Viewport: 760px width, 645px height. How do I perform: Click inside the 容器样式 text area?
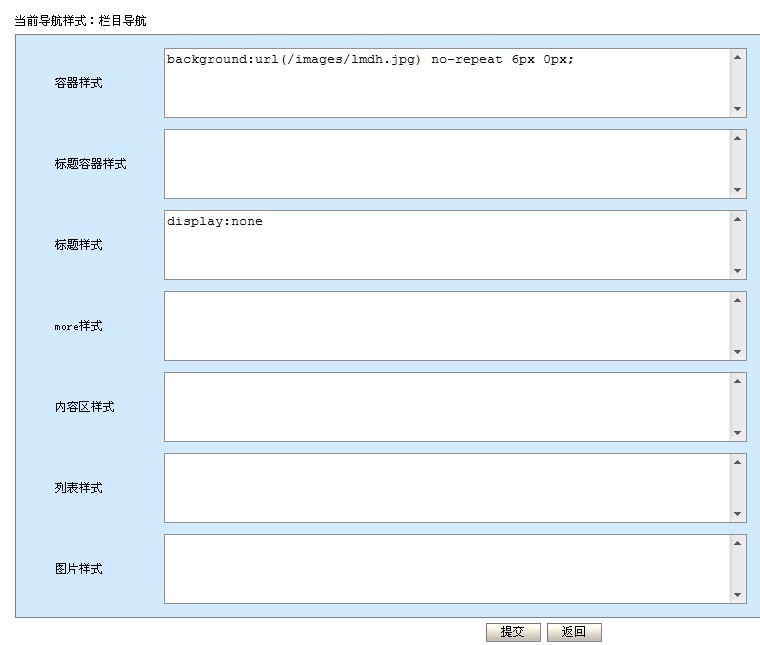tap(447, 84)
